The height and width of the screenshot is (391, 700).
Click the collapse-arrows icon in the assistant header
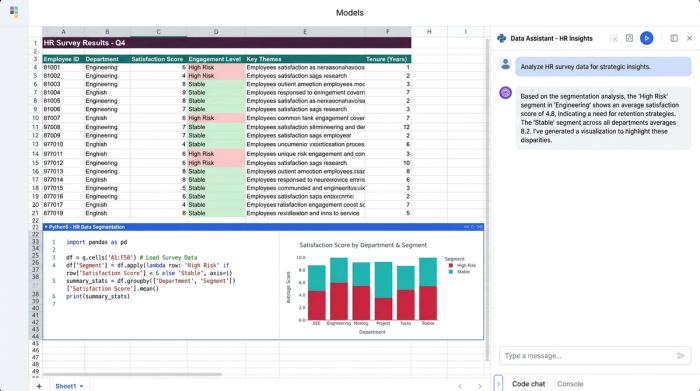click(614, 38)
